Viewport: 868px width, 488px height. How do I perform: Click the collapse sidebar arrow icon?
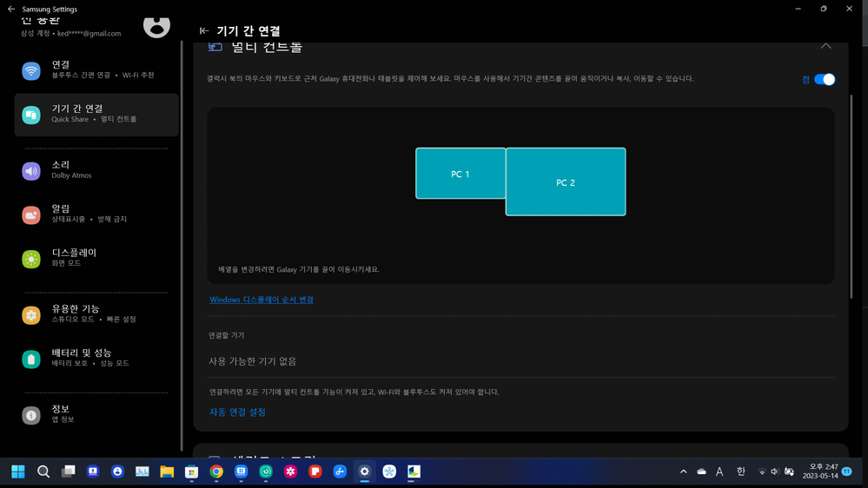click(204, 31)
